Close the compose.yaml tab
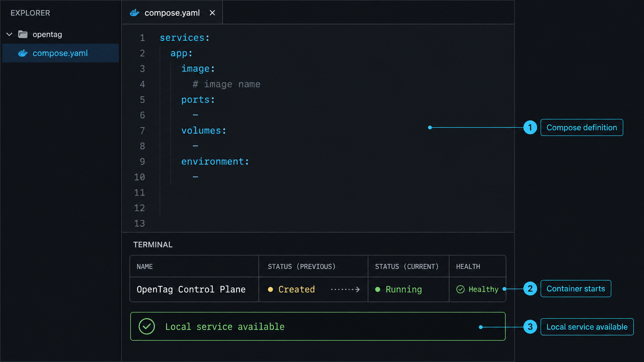 pos(212,13)
